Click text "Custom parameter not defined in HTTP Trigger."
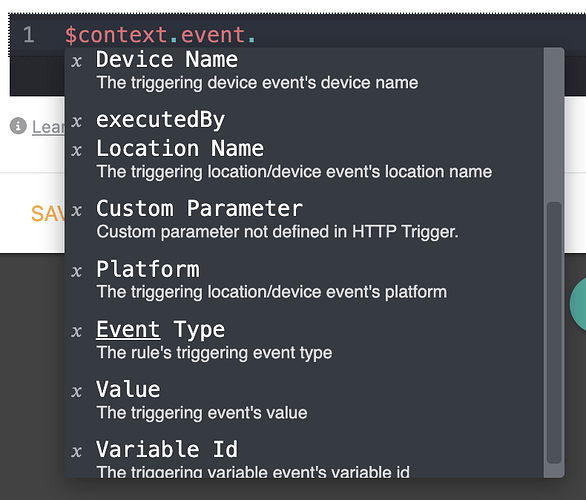Screen dimensions: 586x500 tap(277, 232)
